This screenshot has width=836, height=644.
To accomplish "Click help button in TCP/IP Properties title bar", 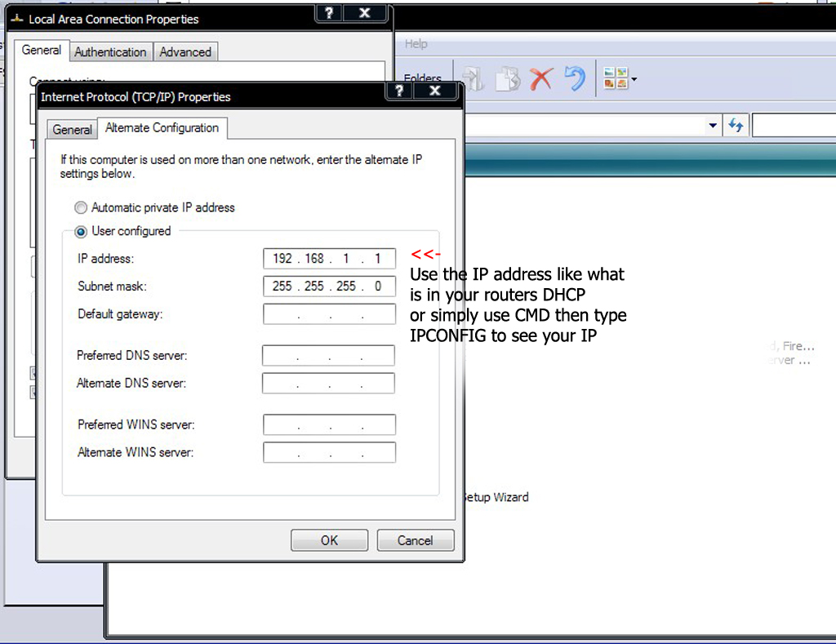I will (399, 91).
